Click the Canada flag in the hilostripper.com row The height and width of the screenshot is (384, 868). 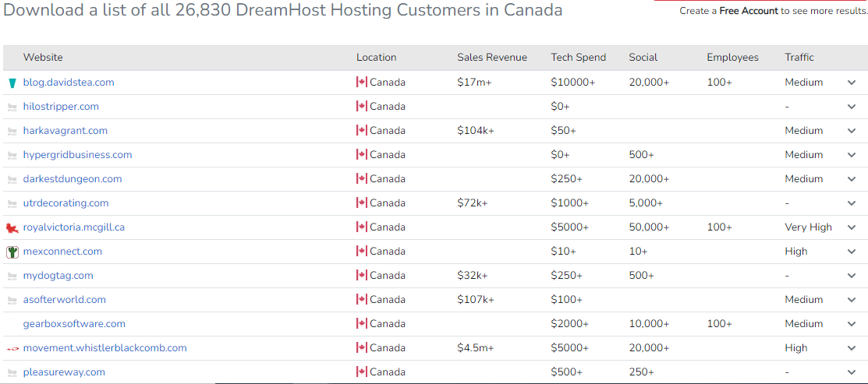coord(362,107)
